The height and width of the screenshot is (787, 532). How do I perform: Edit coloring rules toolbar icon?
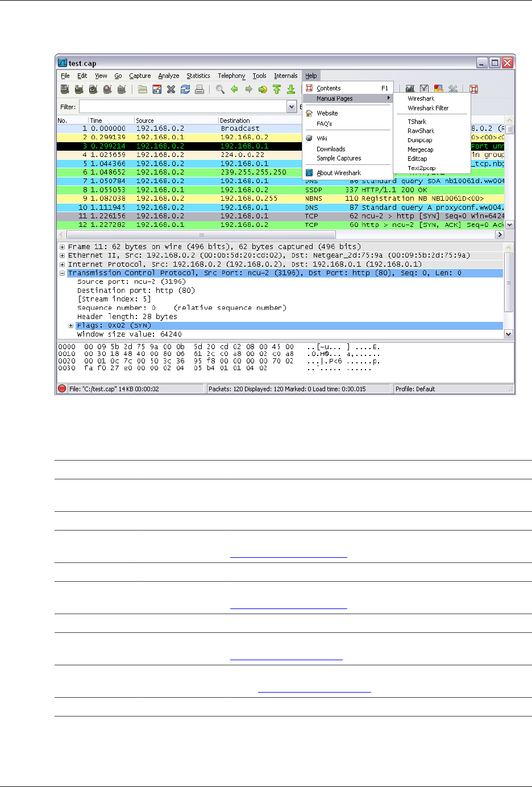438,89
